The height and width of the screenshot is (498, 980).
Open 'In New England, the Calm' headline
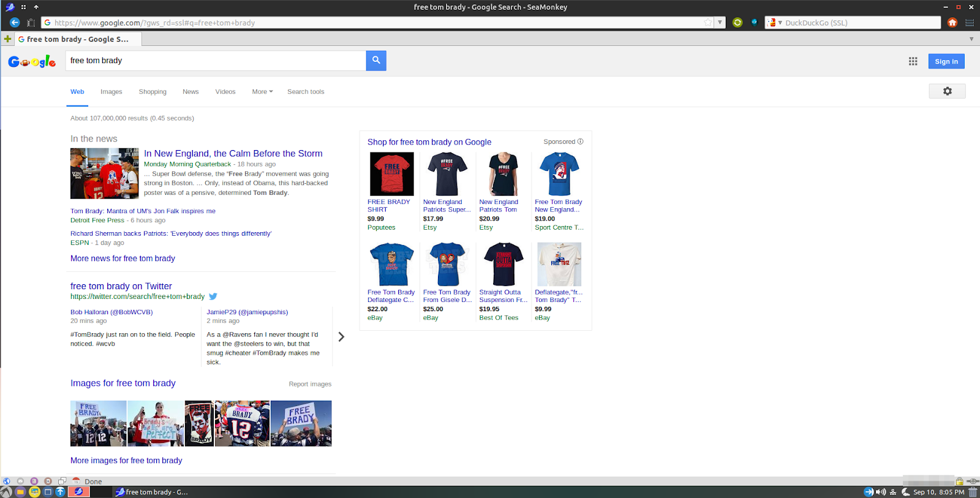coord(233,154)
